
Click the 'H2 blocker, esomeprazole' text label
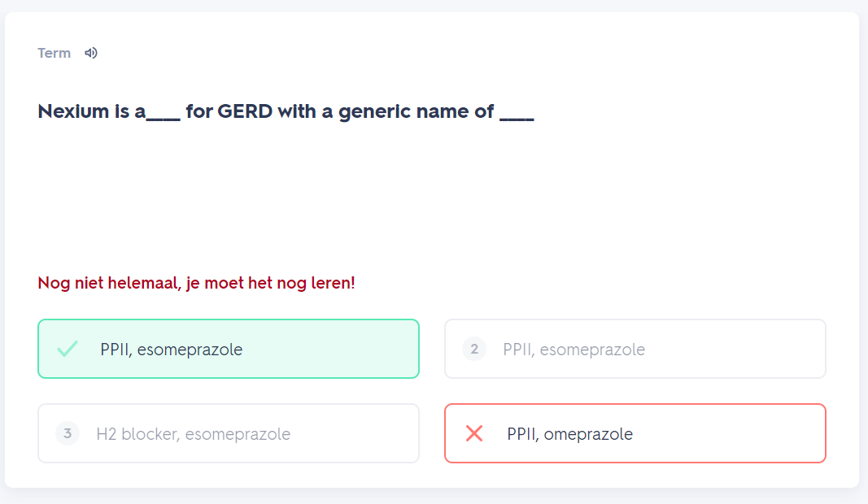click(x=193, y=434)
